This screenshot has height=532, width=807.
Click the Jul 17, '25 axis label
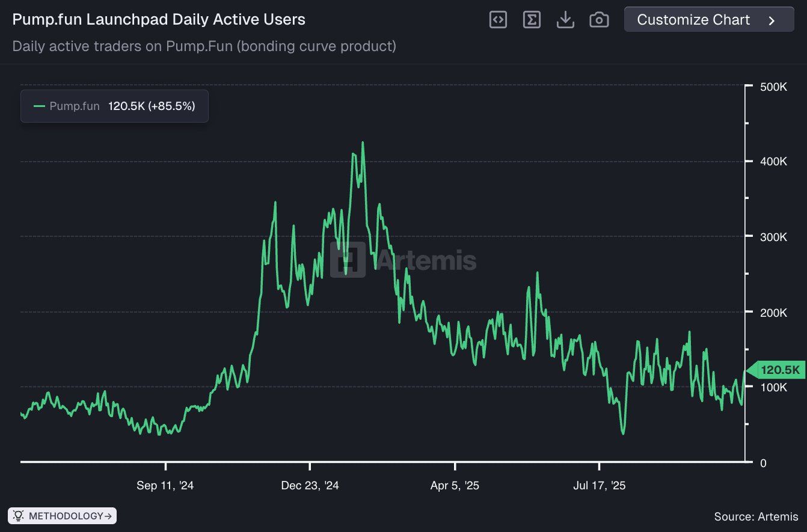600,485
